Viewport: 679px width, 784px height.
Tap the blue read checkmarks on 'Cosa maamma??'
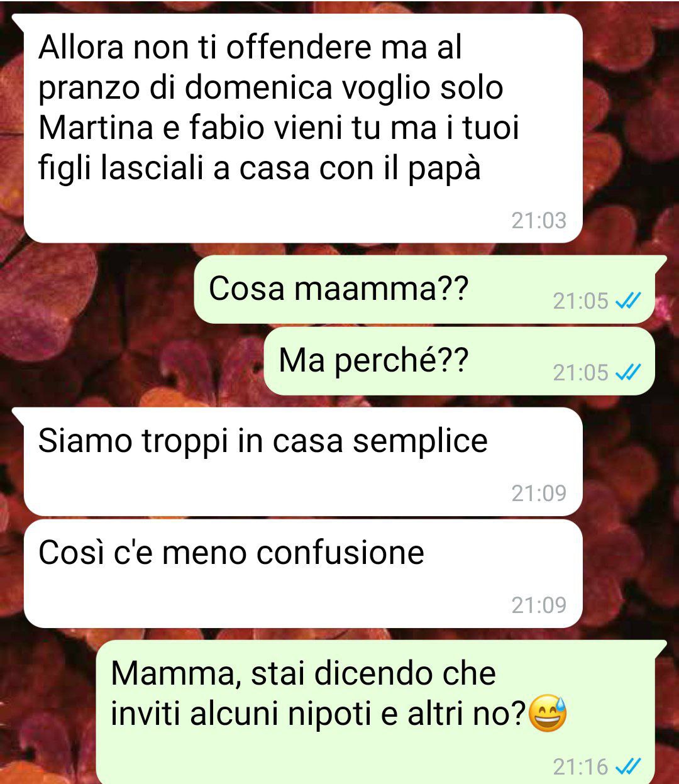coord(627,302)
